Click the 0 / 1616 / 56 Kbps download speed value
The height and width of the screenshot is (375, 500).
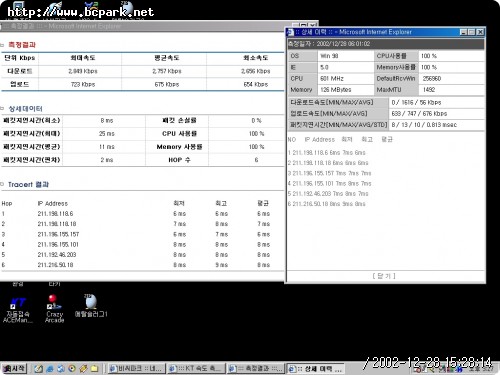pyautogui.click(x=416, y=103)
